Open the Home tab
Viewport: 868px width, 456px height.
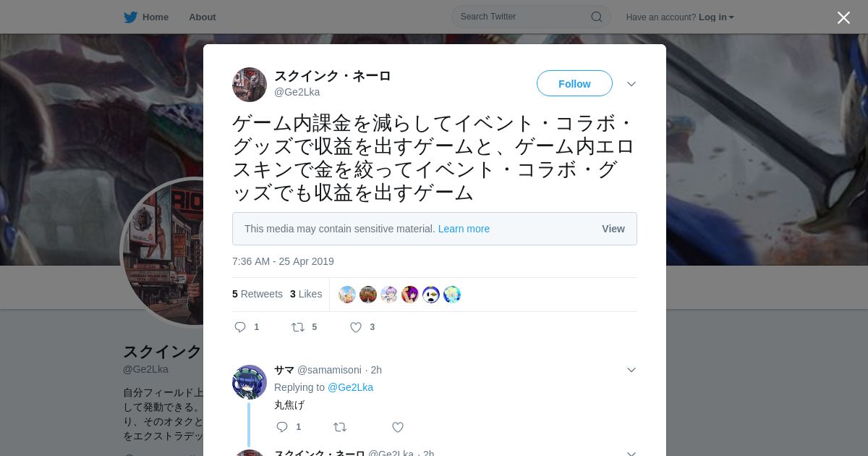[146, 17]
